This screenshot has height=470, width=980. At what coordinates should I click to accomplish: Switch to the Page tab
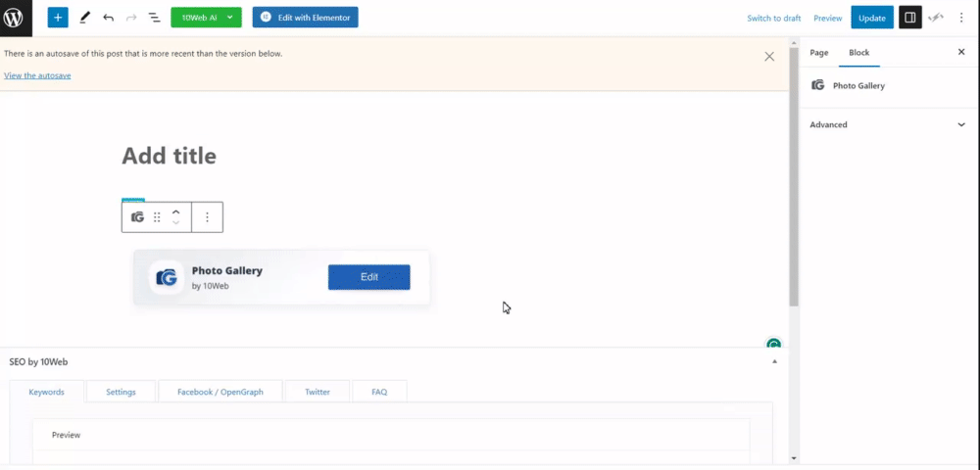[x=818, y=53]
